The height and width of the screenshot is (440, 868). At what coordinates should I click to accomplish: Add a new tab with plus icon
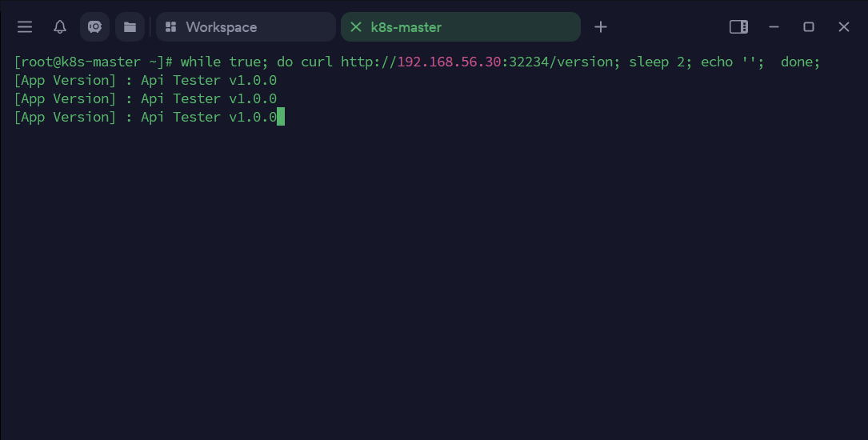(601, 27)
